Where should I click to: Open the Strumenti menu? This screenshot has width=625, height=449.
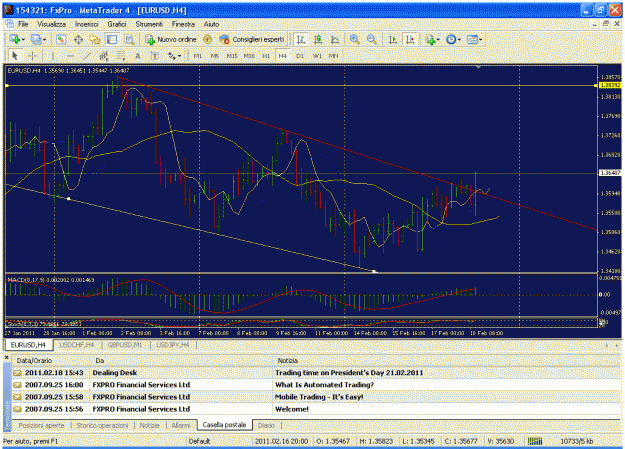[x=149, y=24]
